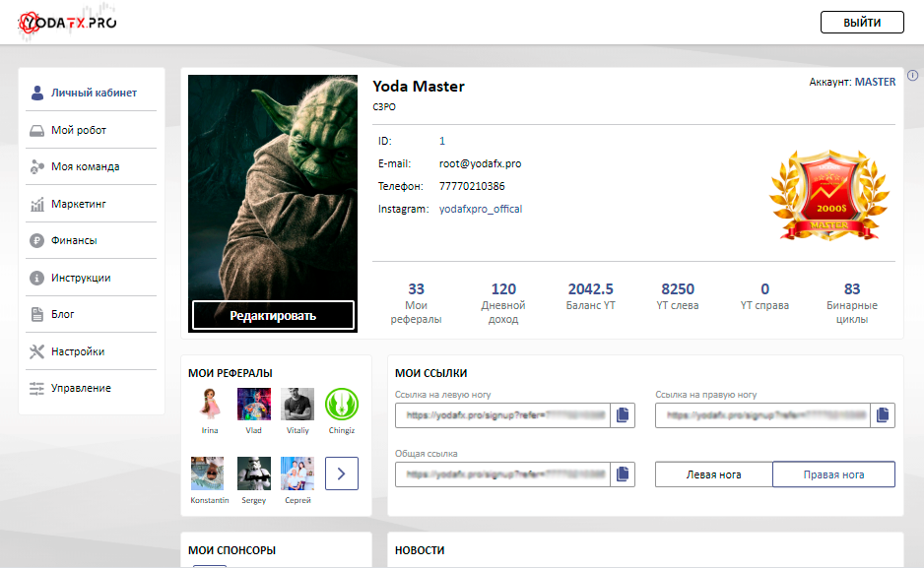Open Настройки menu item
Image resolution: width=924 pixels, height=568 pixels.
point(92,351)
